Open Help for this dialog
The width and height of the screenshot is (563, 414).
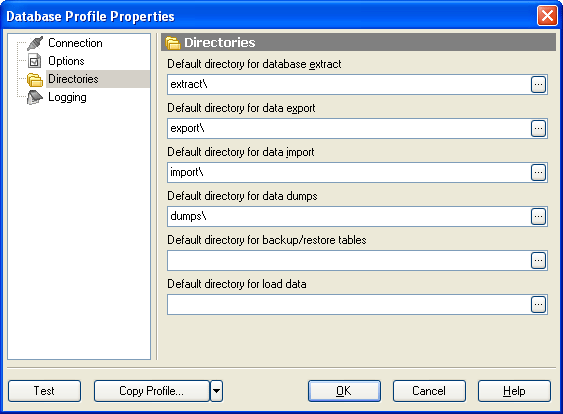click(514, 391)
